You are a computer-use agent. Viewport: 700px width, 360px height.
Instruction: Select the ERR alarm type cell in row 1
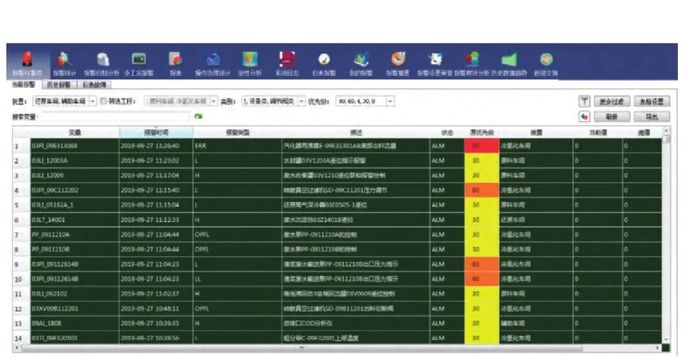coord(238,146)
